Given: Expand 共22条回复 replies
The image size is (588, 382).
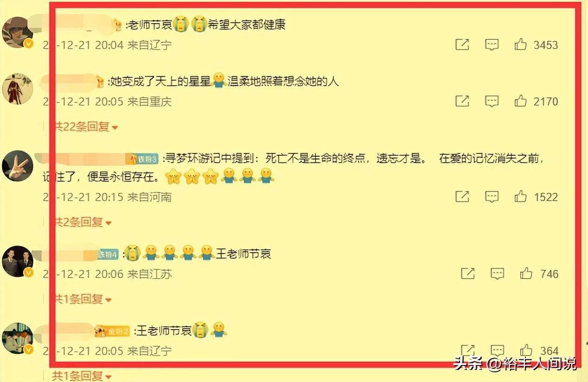Looking at the screenshot, I should (85, 126).
